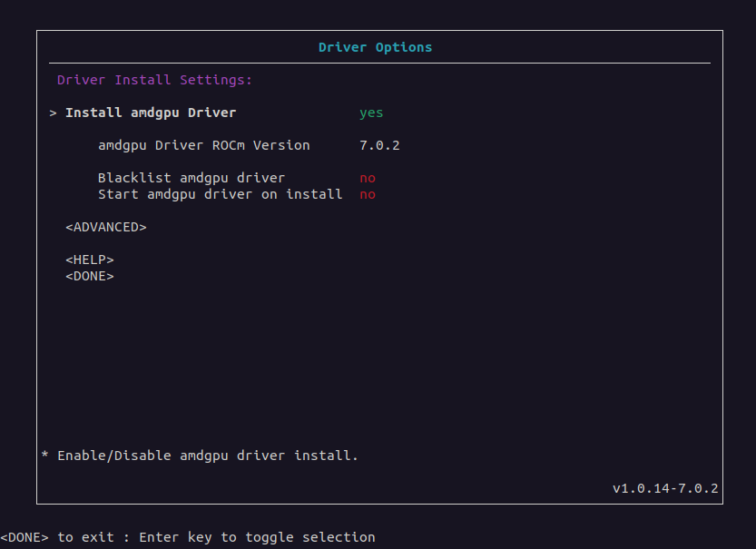Click the asterisk before the hint text
Viewport: 756px width, 549px height.
45,456
